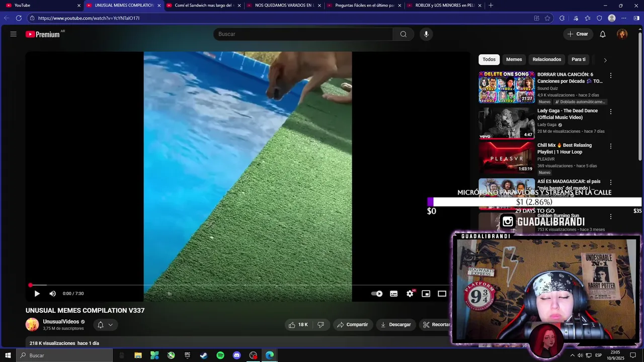Open a new browser tab
The width and height of the screenshot is (644, 362).
point(491,6)
